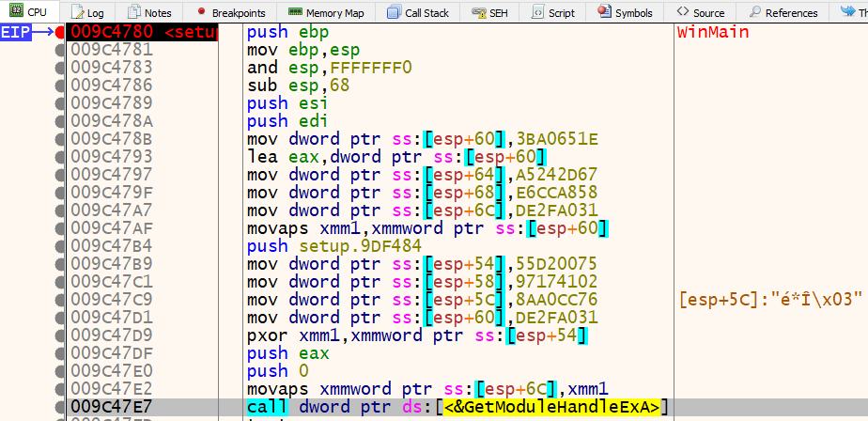Click the SEH glasses icon
The width and height of the screenshot is (868, 421).
pos(479,11)
